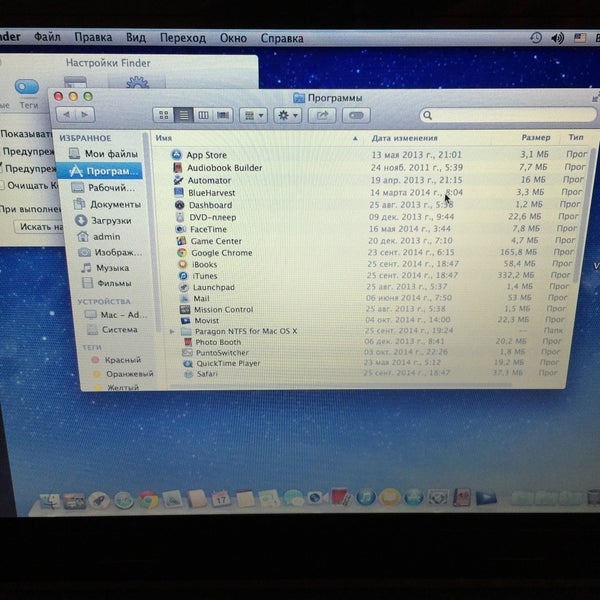Click the Желтый yellow tag

click(117, 387)
